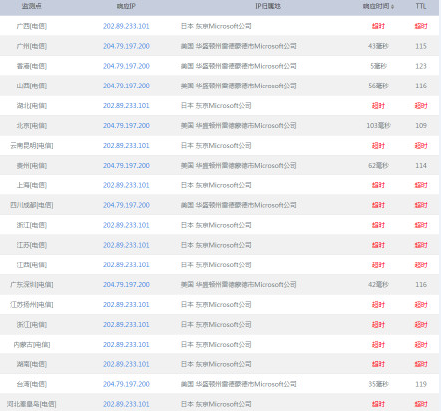Screen dimensions: 441x411
Task: Open IP 202.89.233.101 in the 云南昆明 row
Action: [x=126, y=146]
